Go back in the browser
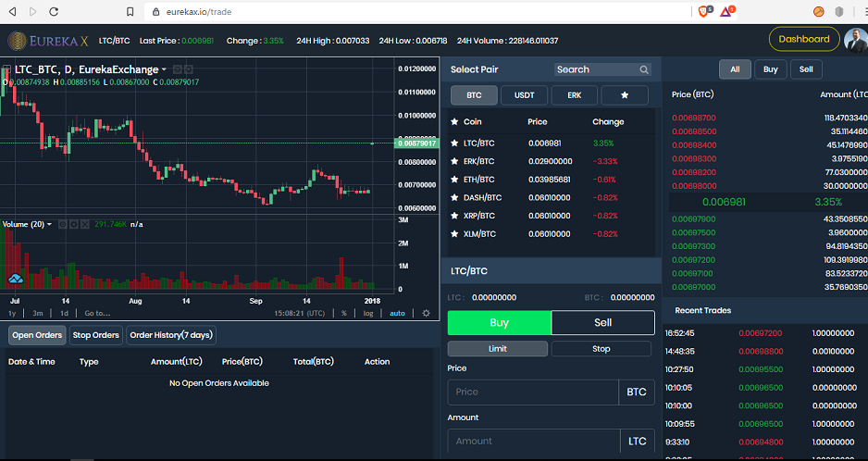868x461 pixels. (x=12, y=12)
